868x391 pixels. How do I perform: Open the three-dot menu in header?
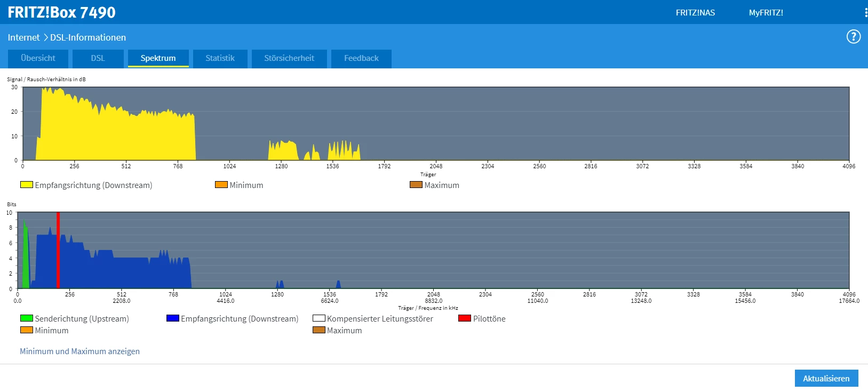(865, 12)
